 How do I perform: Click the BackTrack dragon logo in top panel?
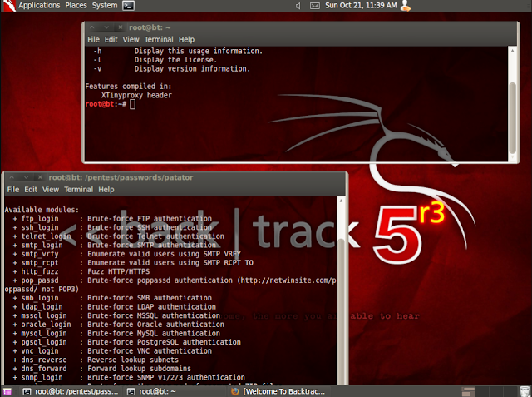tap(9, 6)
